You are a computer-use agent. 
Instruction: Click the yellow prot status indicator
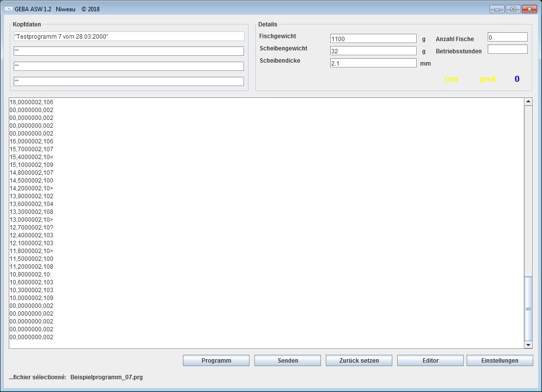point(487,79)
